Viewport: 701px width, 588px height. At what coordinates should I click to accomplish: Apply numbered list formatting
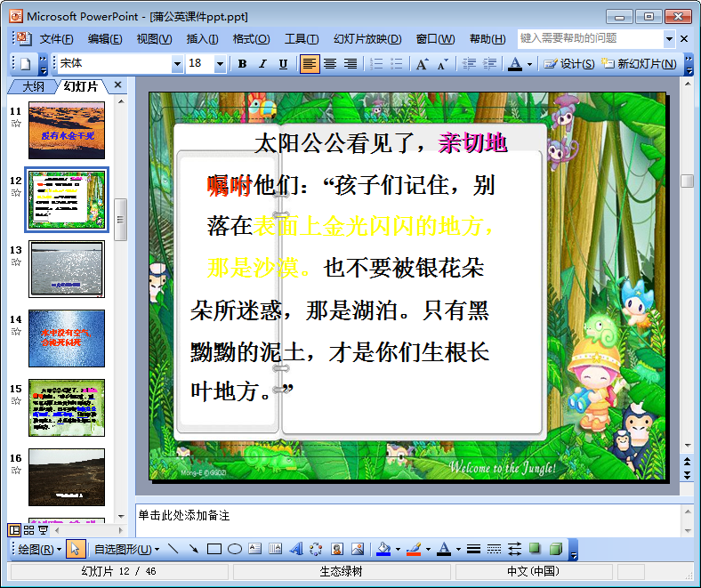click(x=376, y=64)
